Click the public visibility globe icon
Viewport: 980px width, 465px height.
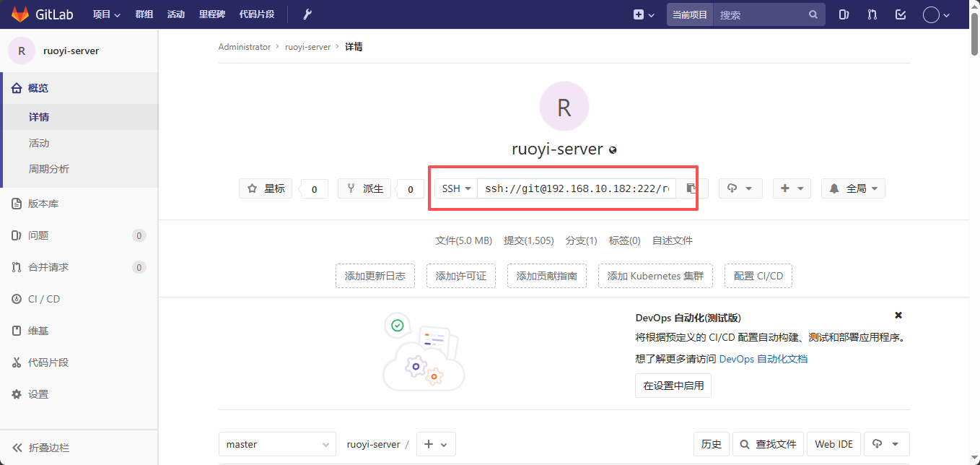[613, 150]
